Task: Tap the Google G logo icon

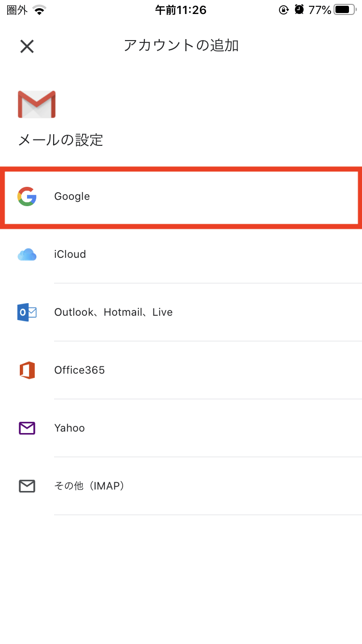Action: pos(27,196)
